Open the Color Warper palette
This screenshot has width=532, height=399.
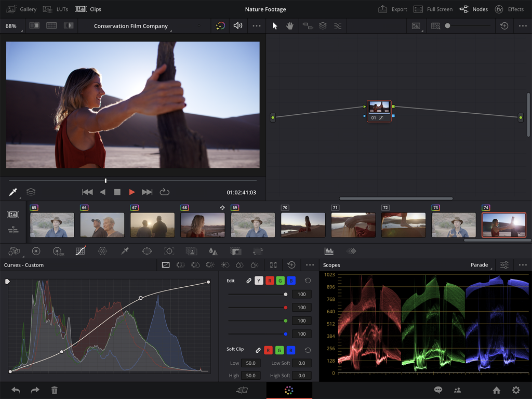(x=103, y=251)
